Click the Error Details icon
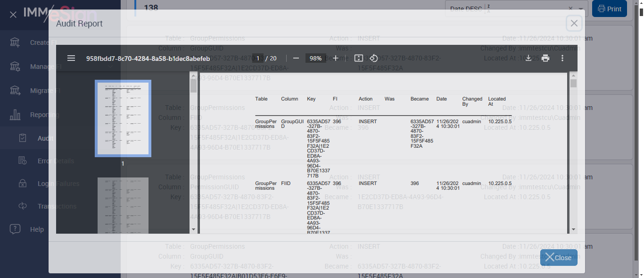 point(23,161)
